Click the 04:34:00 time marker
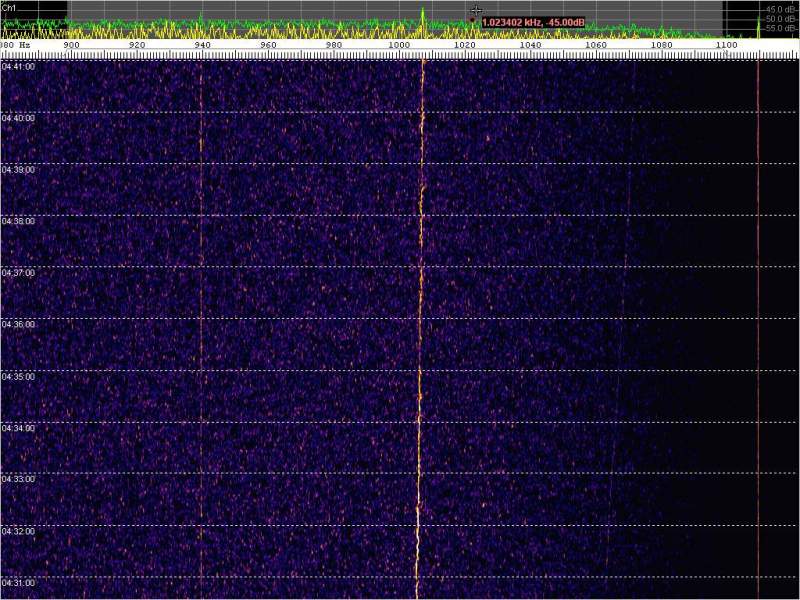The width and height of the screenshot is (800, 600). (18, 428)
